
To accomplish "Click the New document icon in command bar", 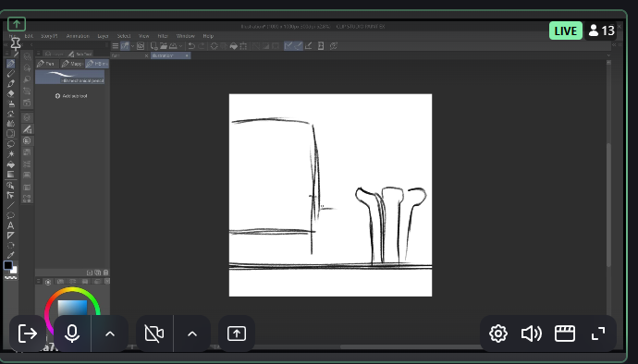I will pyautogui.click(x=153, y=46).
